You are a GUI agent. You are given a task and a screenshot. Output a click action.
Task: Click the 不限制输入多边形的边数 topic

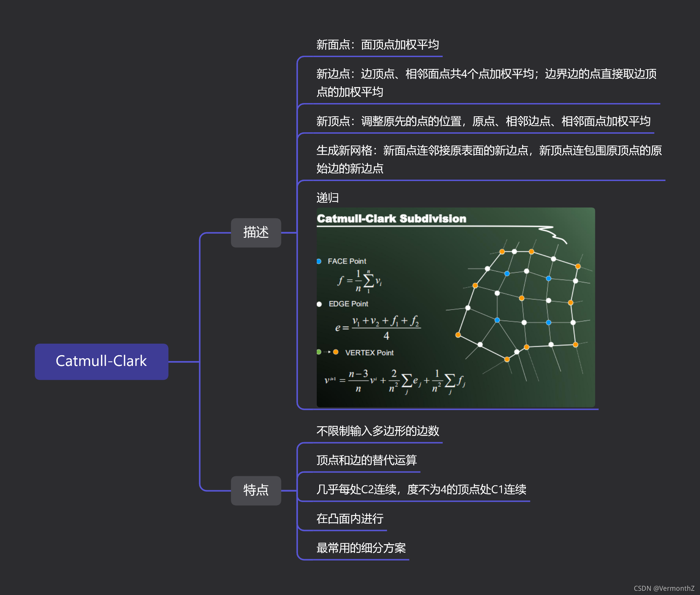click(378, 431)
